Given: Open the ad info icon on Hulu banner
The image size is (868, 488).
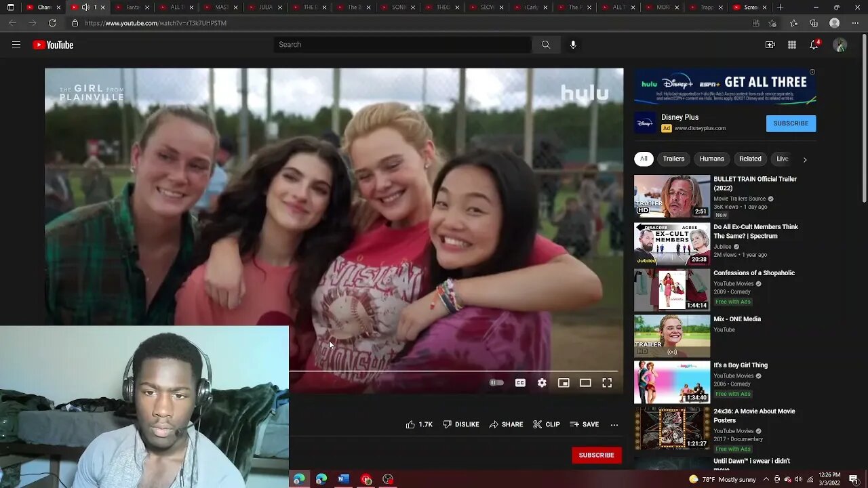Looking at the screenshot, I should pyautogui.click(x=812, y=72).
